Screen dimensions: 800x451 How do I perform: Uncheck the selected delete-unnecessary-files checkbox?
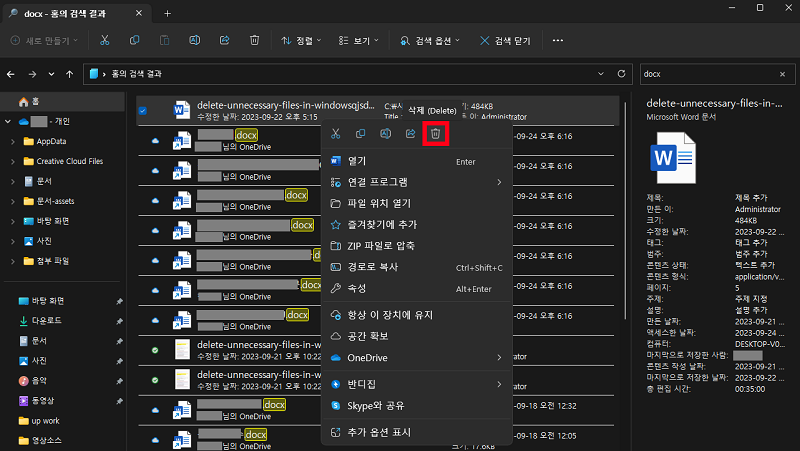point(143,110)
